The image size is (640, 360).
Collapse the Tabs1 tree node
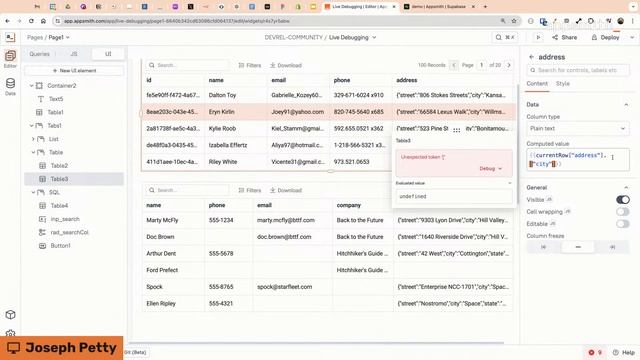point(31,126)
